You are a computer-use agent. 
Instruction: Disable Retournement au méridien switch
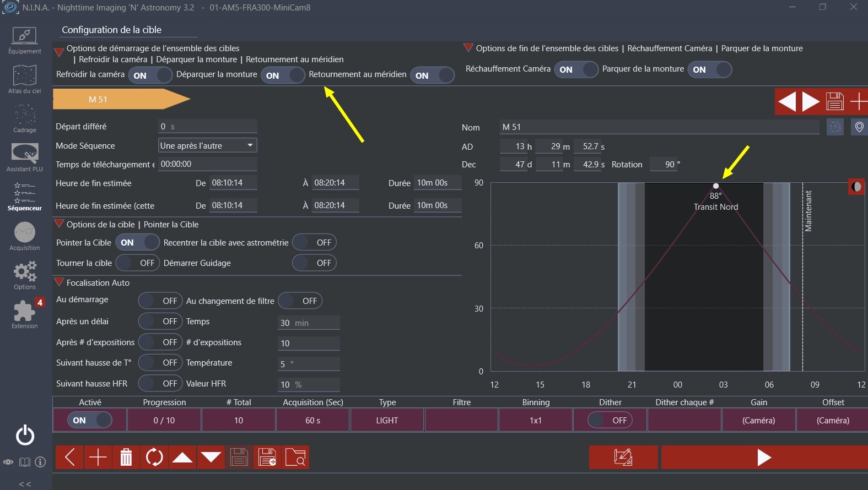coord(432,75)
